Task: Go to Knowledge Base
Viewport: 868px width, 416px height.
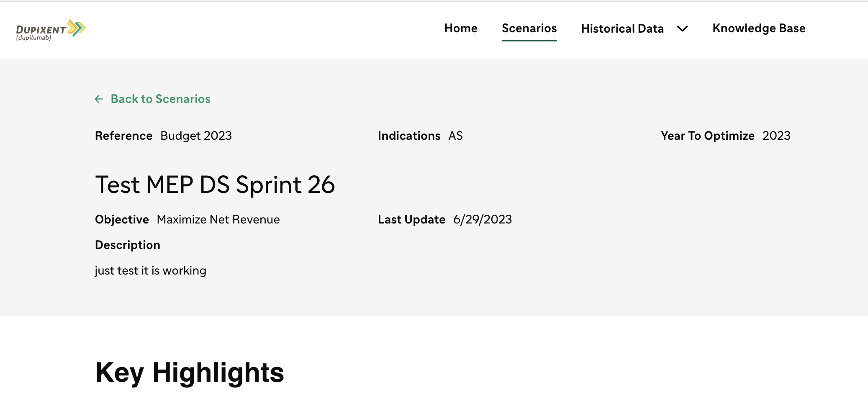Action: (x=759, y=28)
